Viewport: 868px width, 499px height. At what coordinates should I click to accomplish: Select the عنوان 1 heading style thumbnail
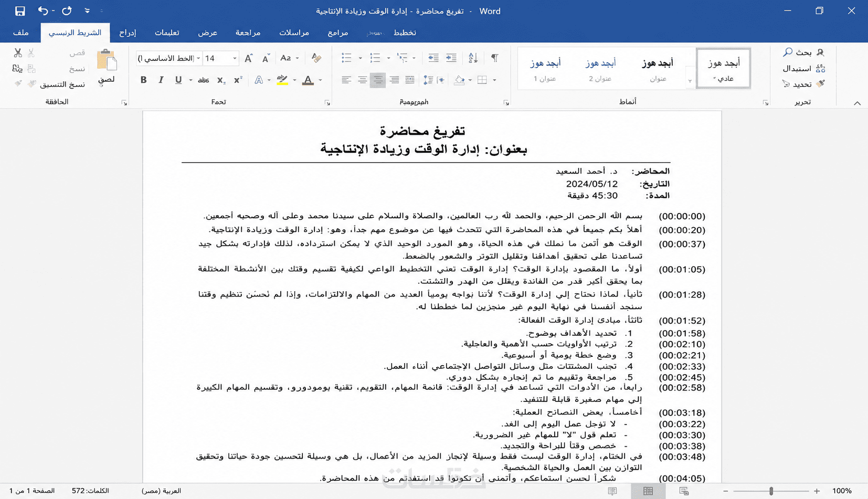(545, 69)
